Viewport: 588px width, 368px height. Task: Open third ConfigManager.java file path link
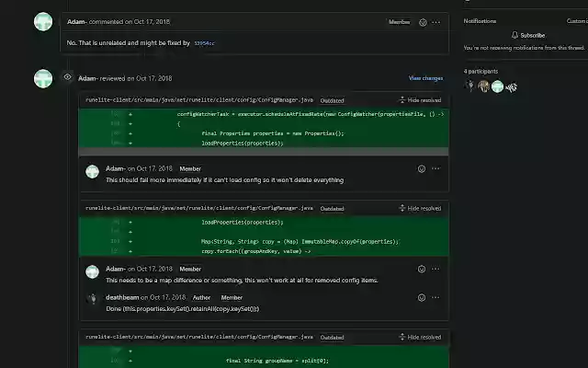[x=199, y=337]
